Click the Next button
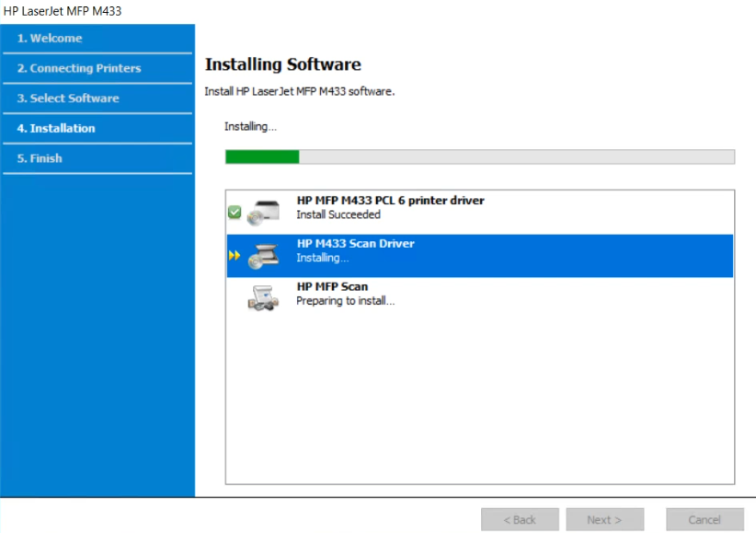The image size is (756, 533). pyautogui.click(x=604, y=519)
